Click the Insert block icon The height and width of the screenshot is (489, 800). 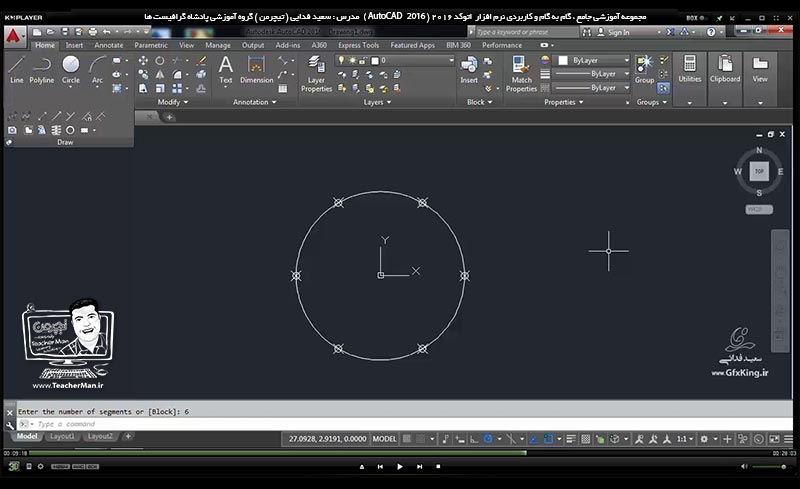click(x=469, y=69)
